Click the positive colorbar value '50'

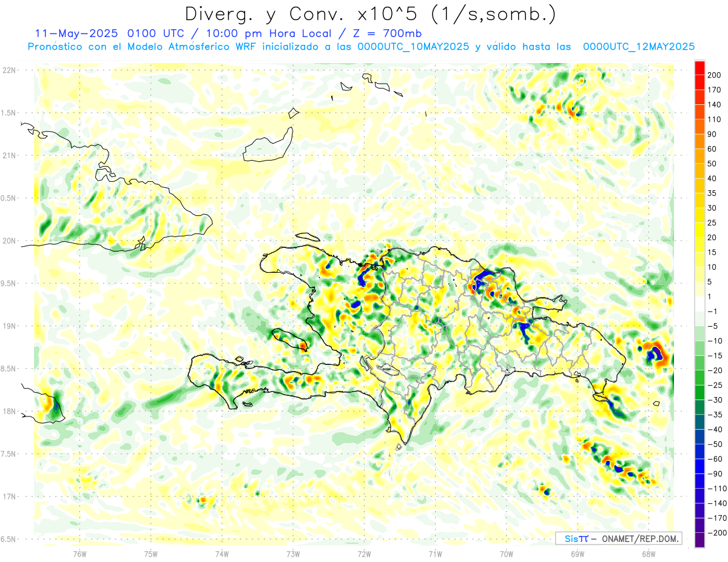[713, 164]
